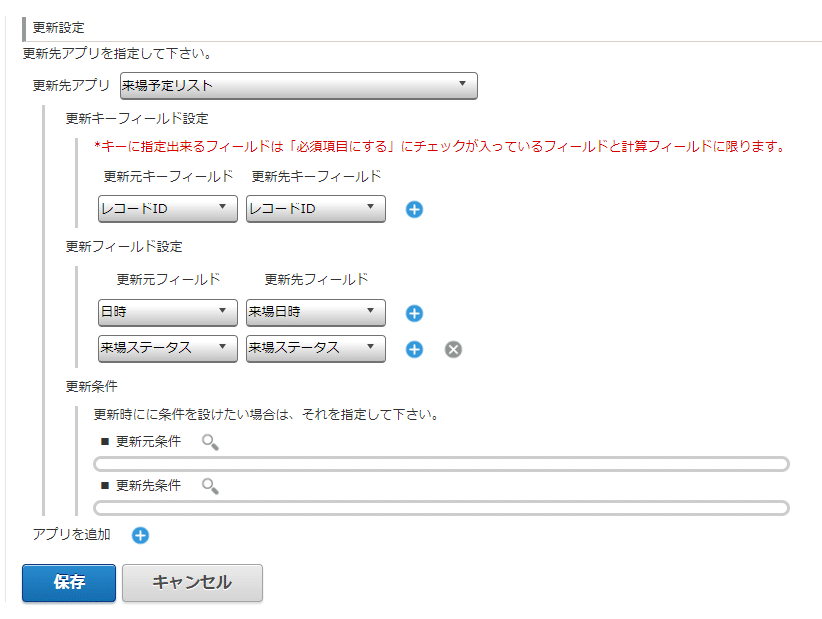The width and height of the screenshot is (822, 619).
Task: Click plus icon next to アプリを追加
Action: (x=140, y=536)
